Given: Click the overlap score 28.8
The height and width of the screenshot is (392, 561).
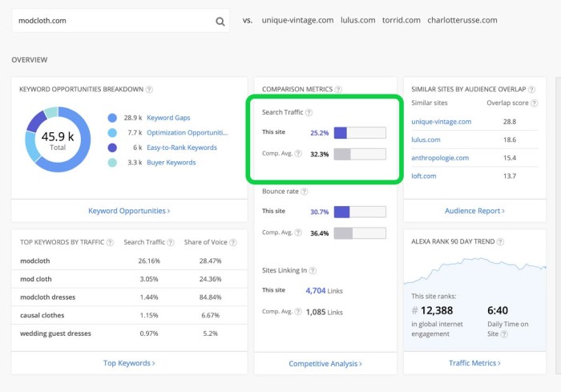Looking at the screenshot, I should pyautogui.click(x=510, y=122).
